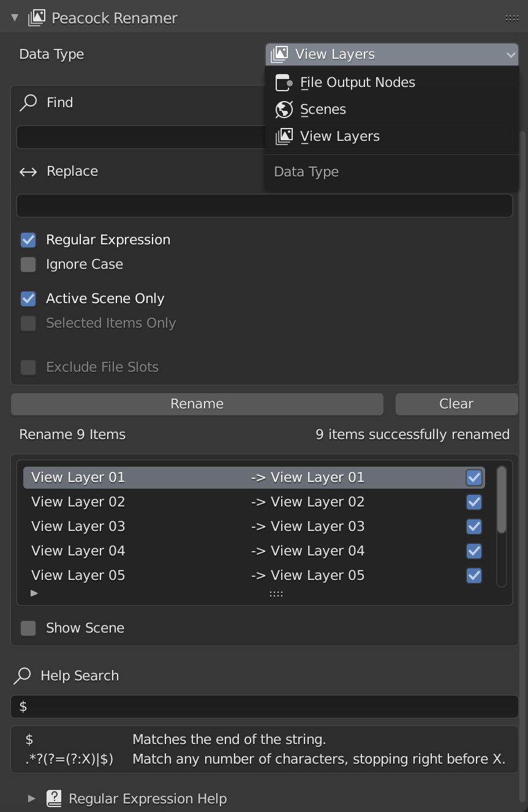This screenshot has height=812, width=528.
Task: Click the File Output Nodes icon in dropdown
Action: tap(284, 83)
